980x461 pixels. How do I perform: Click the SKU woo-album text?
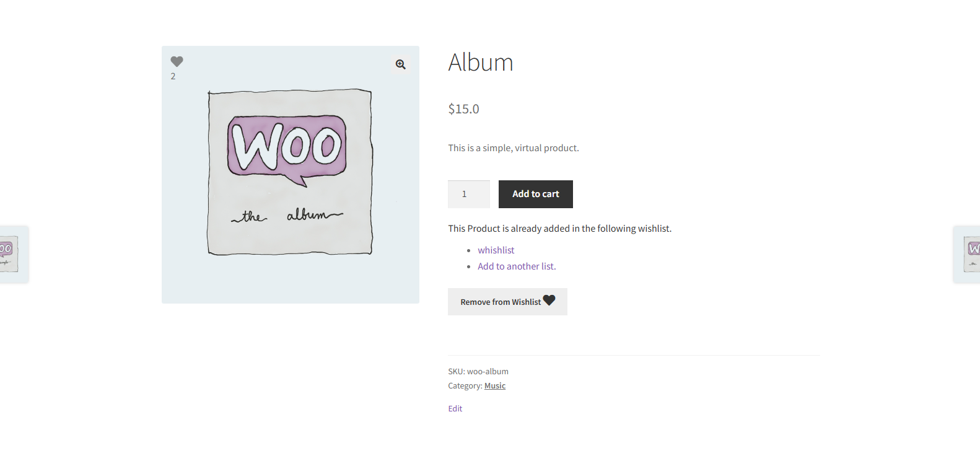pyautogui.click(x=478, y=372)
